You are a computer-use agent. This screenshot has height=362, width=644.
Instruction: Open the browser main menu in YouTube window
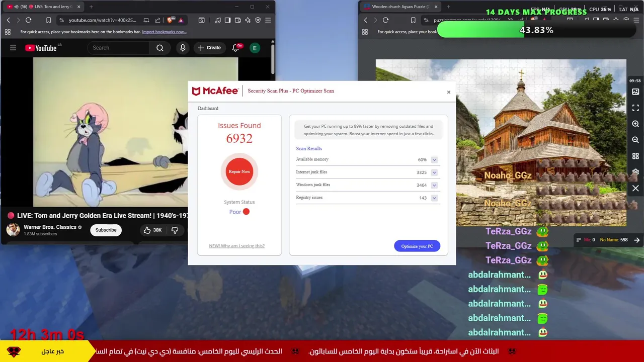click(268, 20)
